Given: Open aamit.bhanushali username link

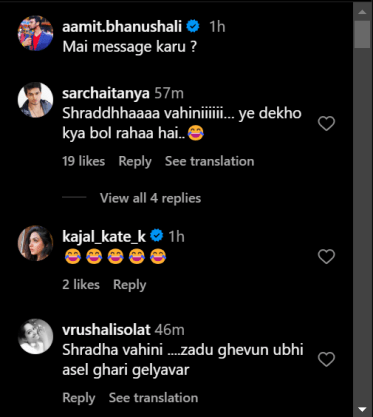Looking at the screenshot, I should 122,26.
